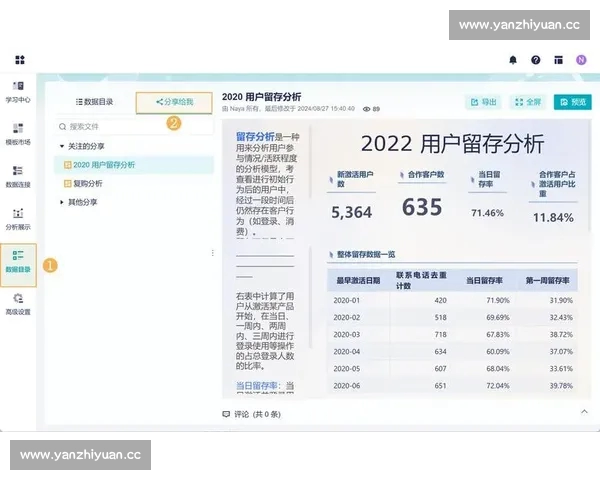
Task: Switch to the 分享给我 tab
Action: [174, 102]
